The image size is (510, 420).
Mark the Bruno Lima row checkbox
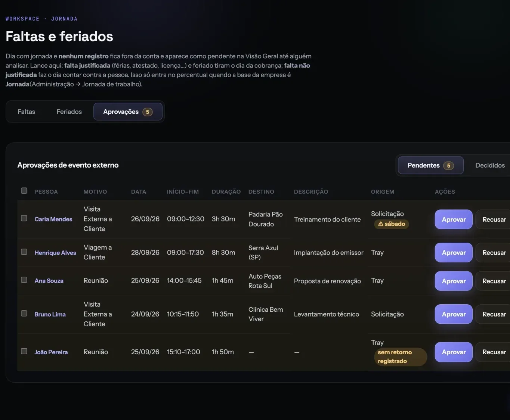[24, 314]
